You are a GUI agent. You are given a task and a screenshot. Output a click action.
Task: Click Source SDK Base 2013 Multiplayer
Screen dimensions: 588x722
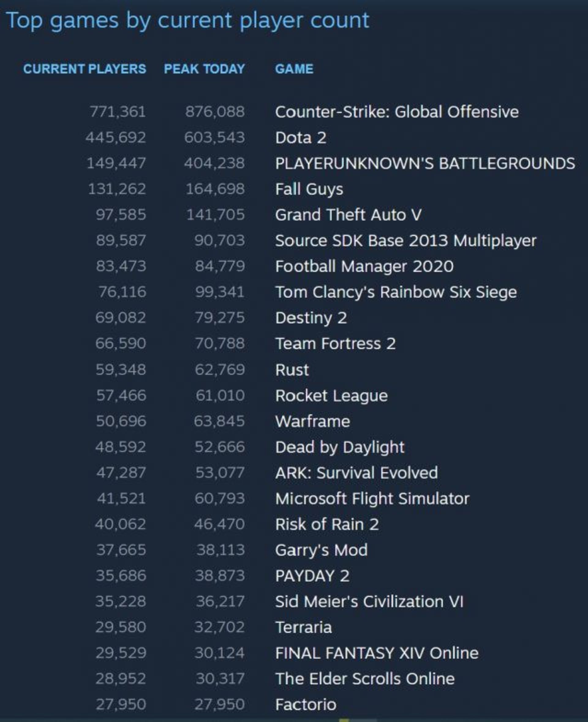(x=405, y=240)
